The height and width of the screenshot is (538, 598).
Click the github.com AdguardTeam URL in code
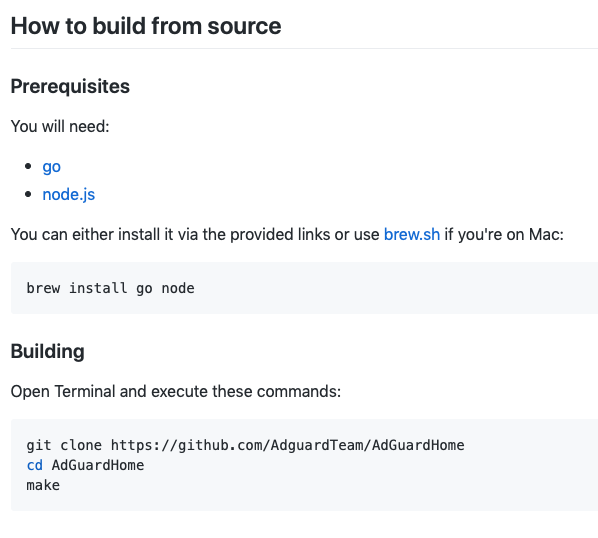pos(288,445)
